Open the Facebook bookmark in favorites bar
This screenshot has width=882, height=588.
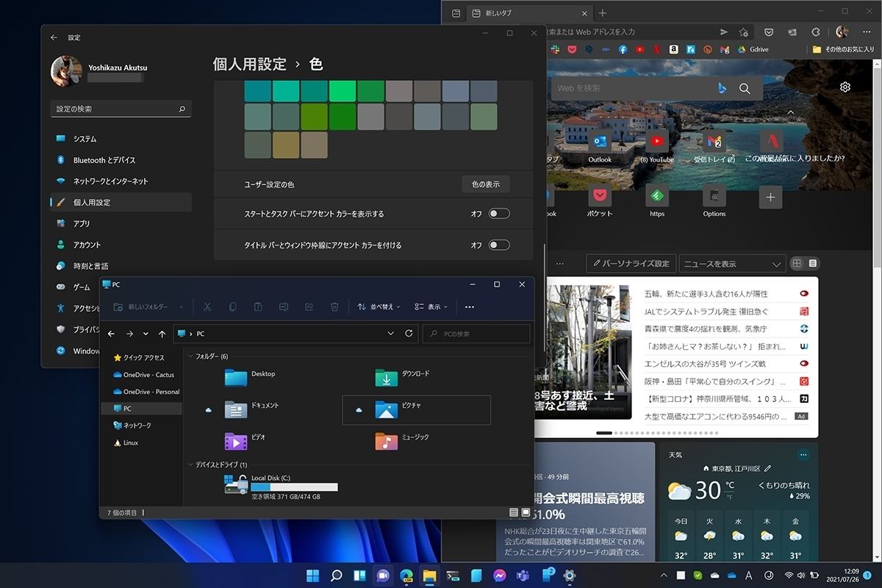(623, 49)
